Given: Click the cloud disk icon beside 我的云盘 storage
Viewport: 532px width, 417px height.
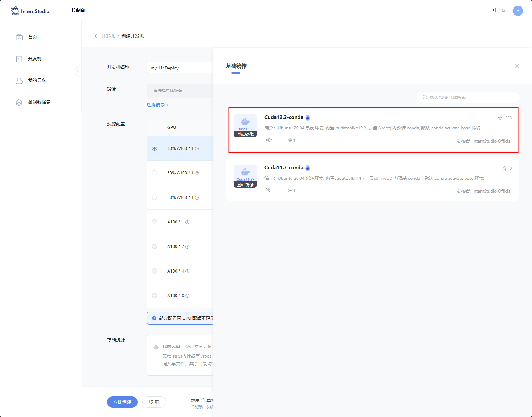Looking at the screenshot, I should (156, 347).
